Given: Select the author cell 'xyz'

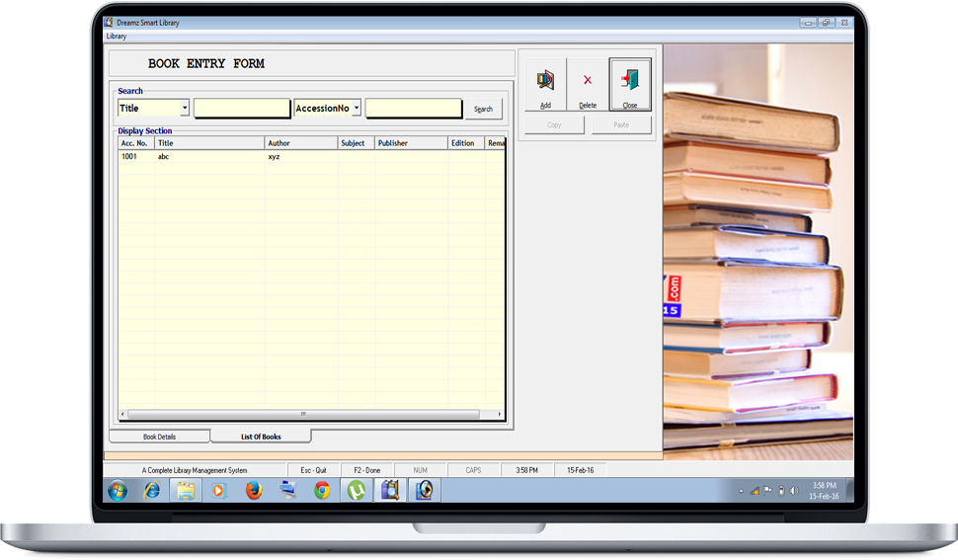Looking at the screenshot, I should pos(301,156).
